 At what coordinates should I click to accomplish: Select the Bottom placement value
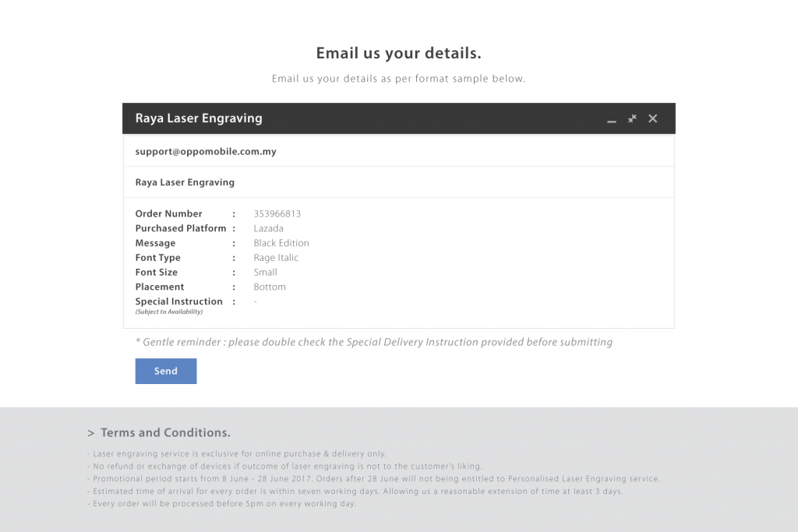point(269,287)
